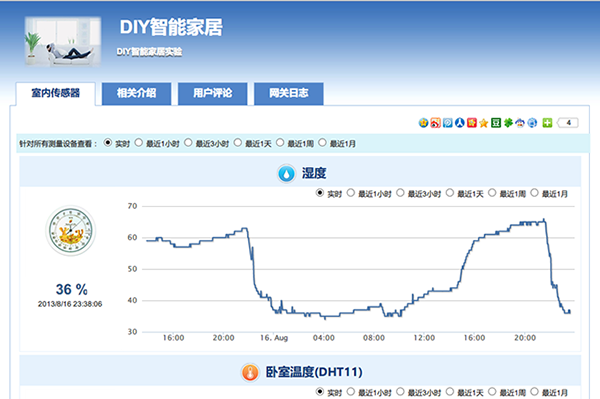Open more share options with green plus icon

coord(547,122)
